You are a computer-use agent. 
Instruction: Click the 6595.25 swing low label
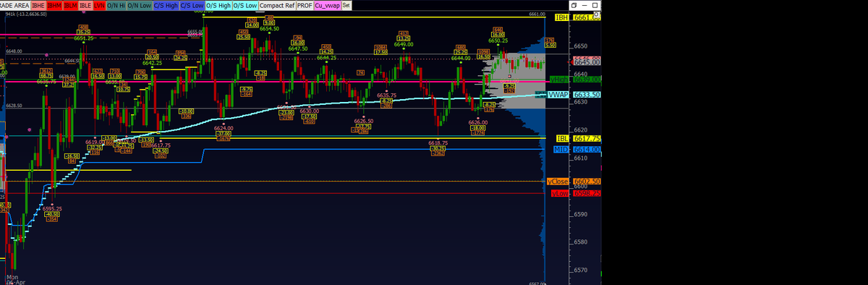point(51,208)
